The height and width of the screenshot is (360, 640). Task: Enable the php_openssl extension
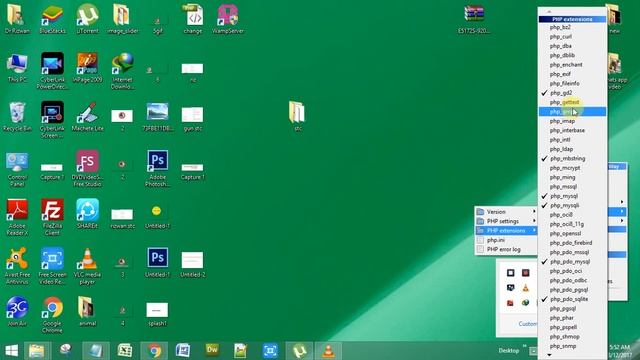coord(572,233)
